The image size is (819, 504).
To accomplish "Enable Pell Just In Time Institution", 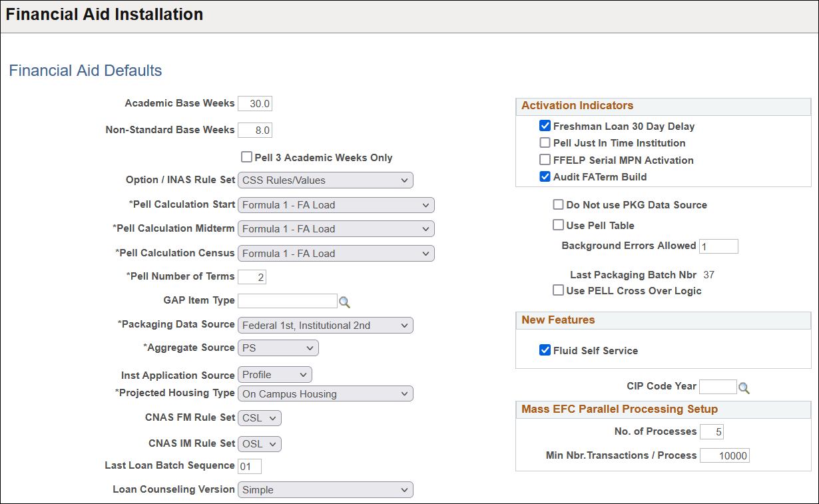I will 545,143.
